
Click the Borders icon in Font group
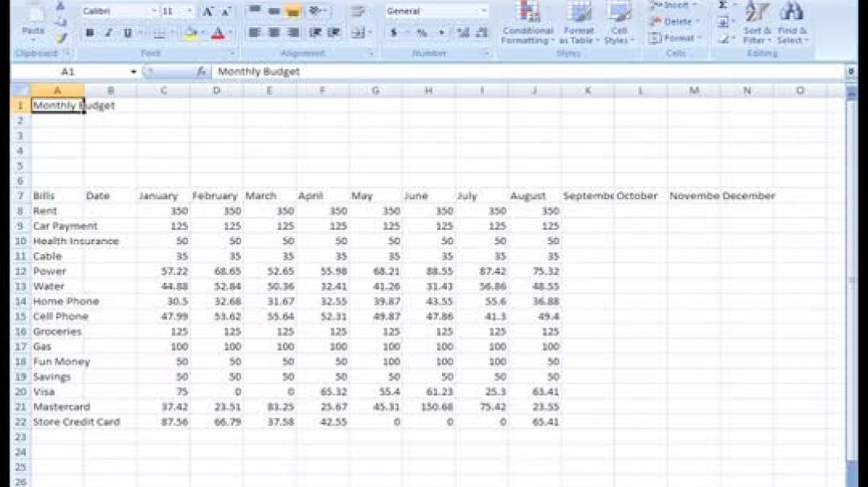click(x=159, y=33)
